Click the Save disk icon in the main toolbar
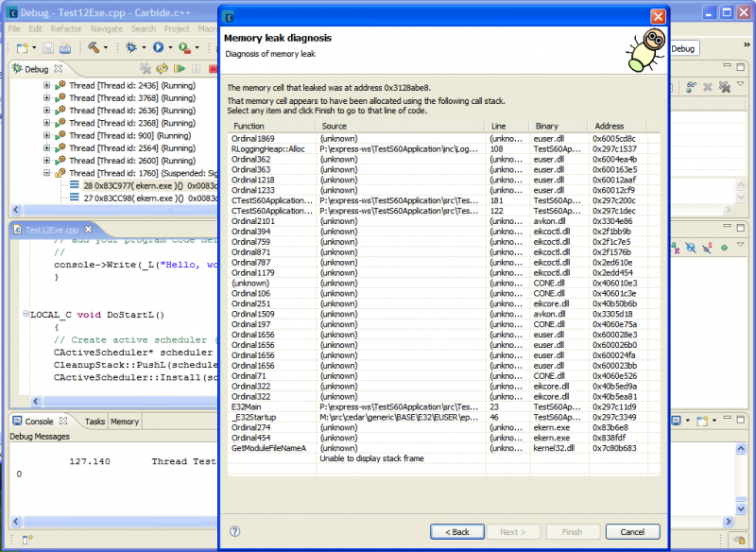756x552 pixels. coord(48,47)
